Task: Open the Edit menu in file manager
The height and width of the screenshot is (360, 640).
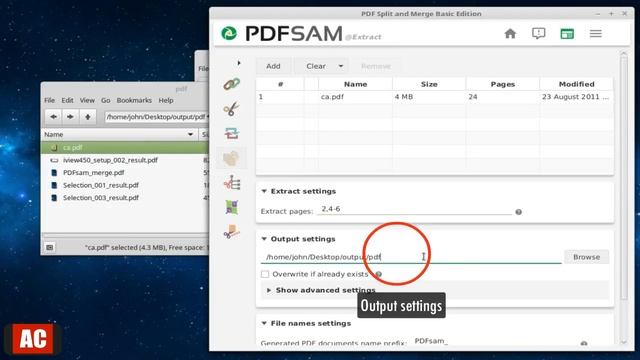Action: click(67, 100)
